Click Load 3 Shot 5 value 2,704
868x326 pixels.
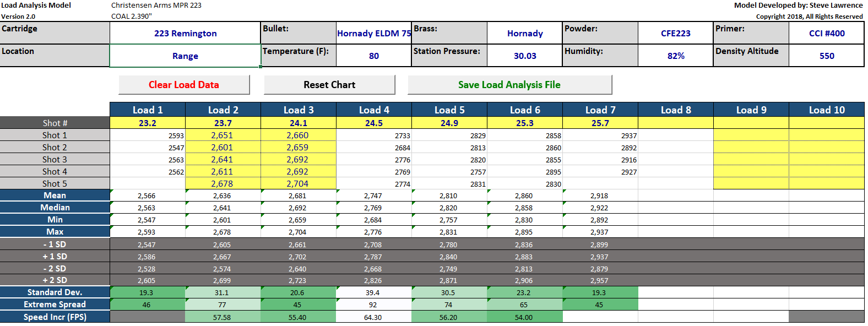pos(298,183)
